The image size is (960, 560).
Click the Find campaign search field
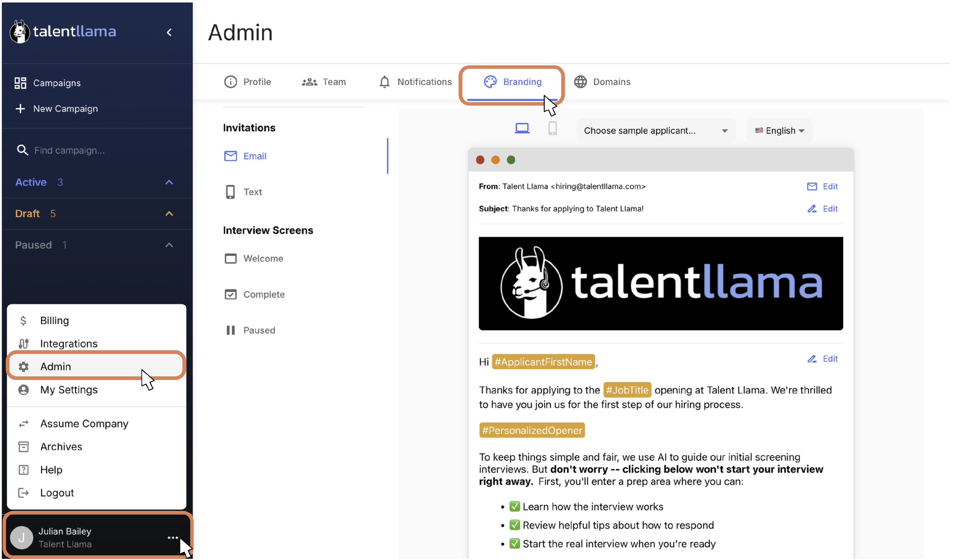click(69, 150)
